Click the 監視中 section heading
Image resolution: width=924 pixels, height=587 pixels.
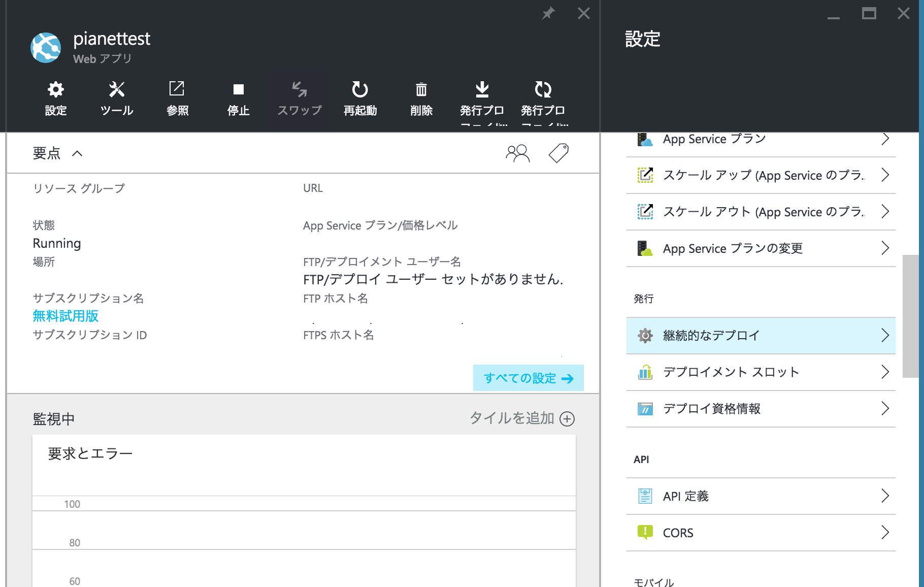click(x=54, y=419)
